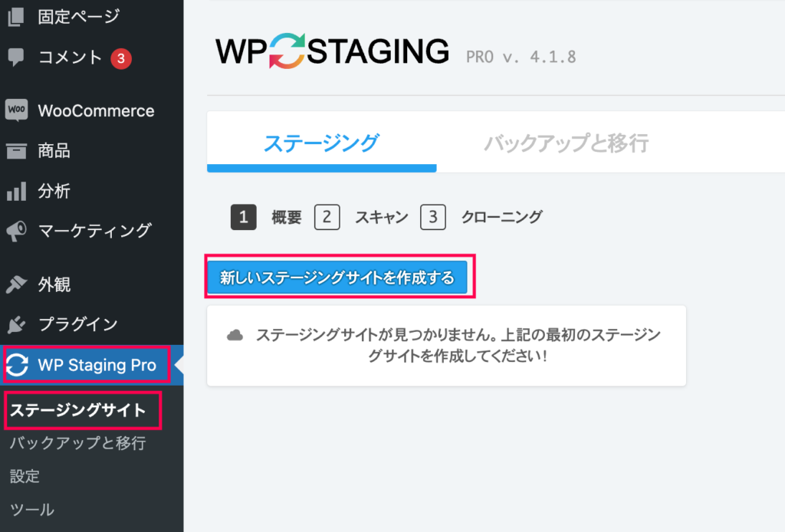Switch to ステージング tab
Image resolution: width=785 pixels, height=532 pixels.
pos(321,143)
